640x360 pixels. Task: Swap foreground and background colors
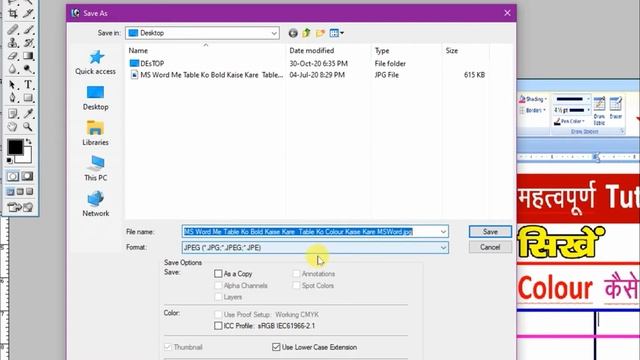[x=29, y=142]
